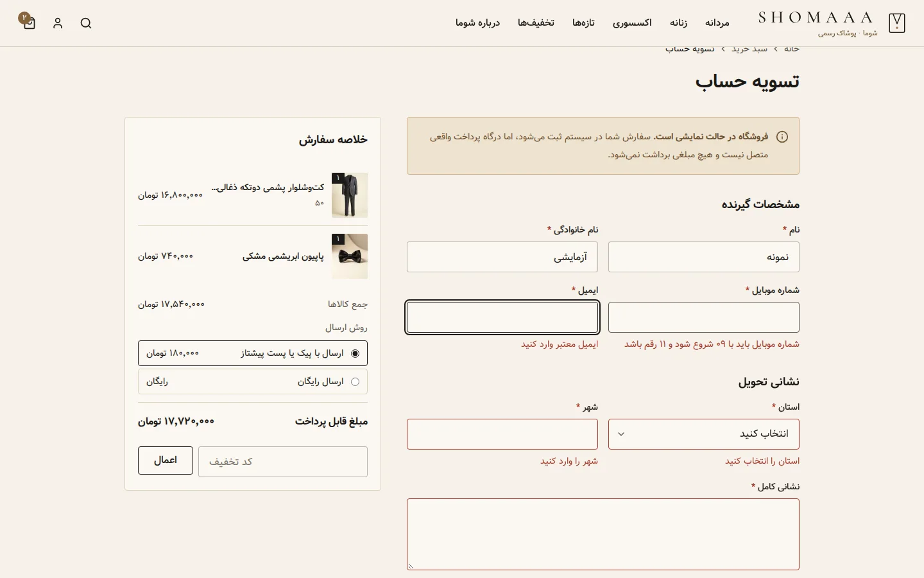The image size is (924, 578).
Task: Click the خلاصه سفارش heading
Action: (333, 140)
